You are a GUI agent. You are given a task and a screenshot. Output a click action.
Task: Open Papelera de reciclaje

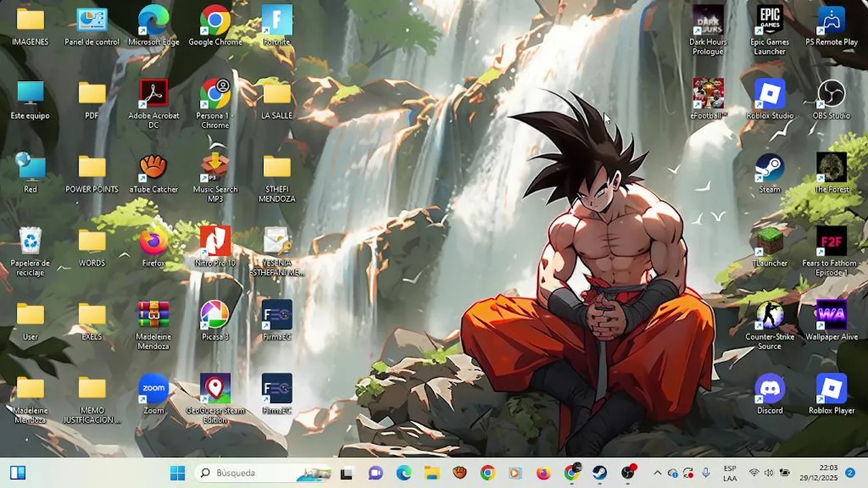[x=30, y=251]
